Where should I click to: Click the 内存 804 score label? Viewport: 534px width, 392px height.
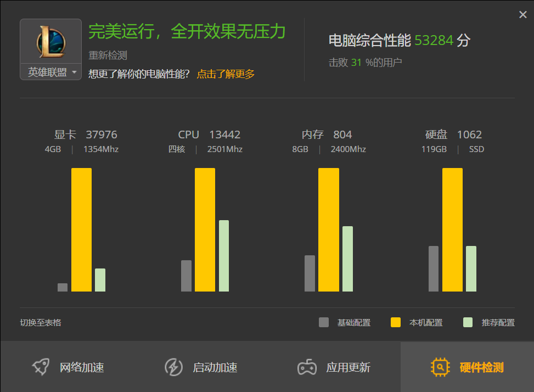(x=327, y=135)
